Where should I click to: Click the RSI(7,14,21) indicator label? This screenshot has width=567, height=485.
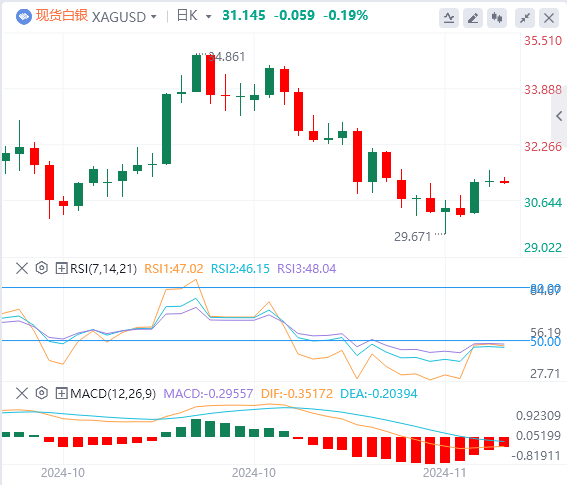pyautogui.click(x=103, y=269)
